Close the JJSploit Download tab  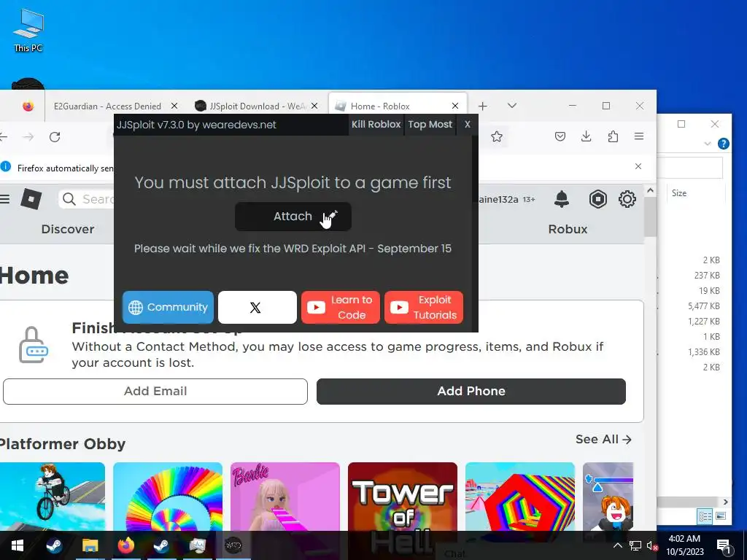click(x=314, y=106)
